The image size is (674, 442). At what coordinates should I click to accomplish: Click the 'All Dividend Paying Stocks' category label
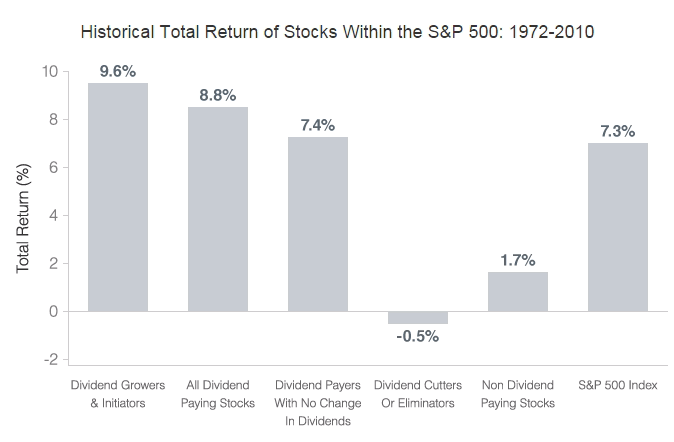(218, 394)
